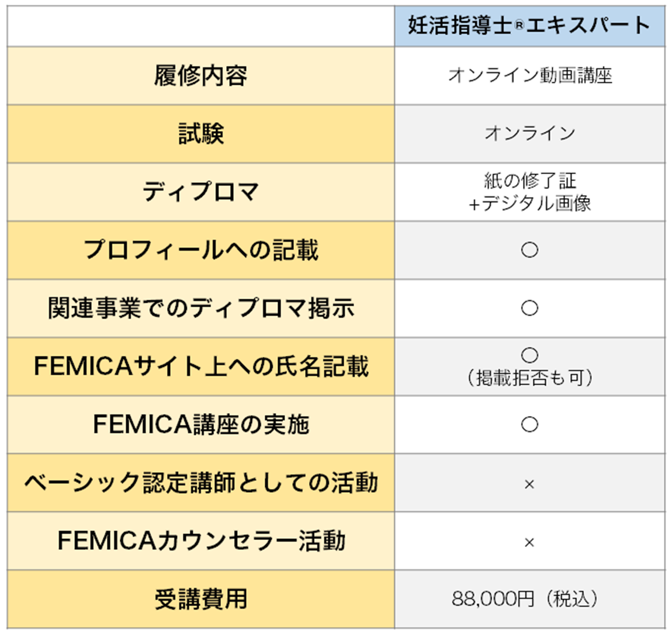Click the ® symbol in the column header
This screenshot has height=637, width=672.
click(518, 27)
